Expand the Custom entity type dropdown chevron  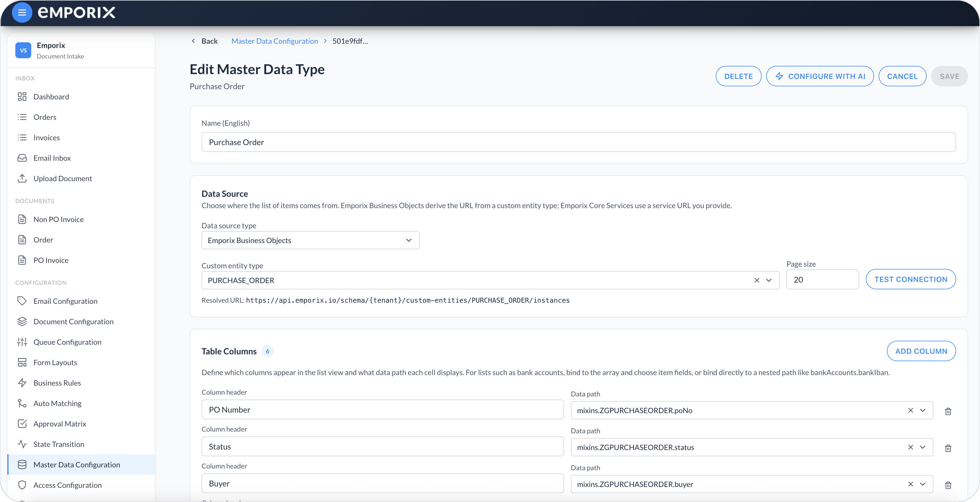(x=769, y=281)
